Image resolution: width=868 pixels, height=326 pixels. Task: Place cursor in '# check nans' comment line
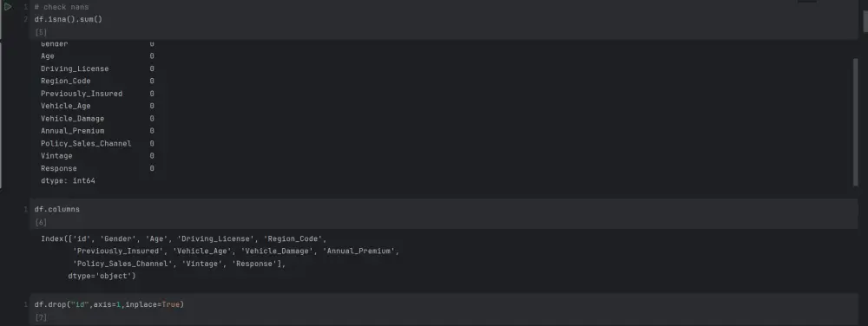pyautogui.click(x=61, y=7)
